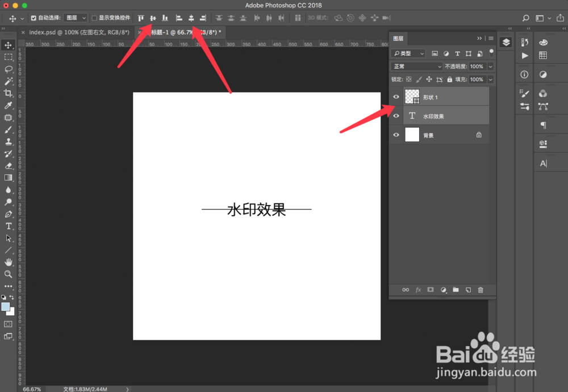The width and height of the screenshot is (568, 392).
Task: Choose the Eraser tool
Action: click(8, 166)
